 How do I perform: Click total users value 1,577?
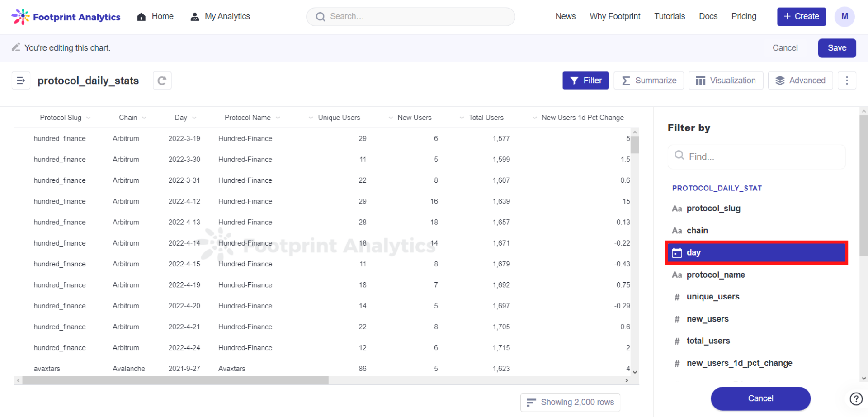tap(501, 138)
